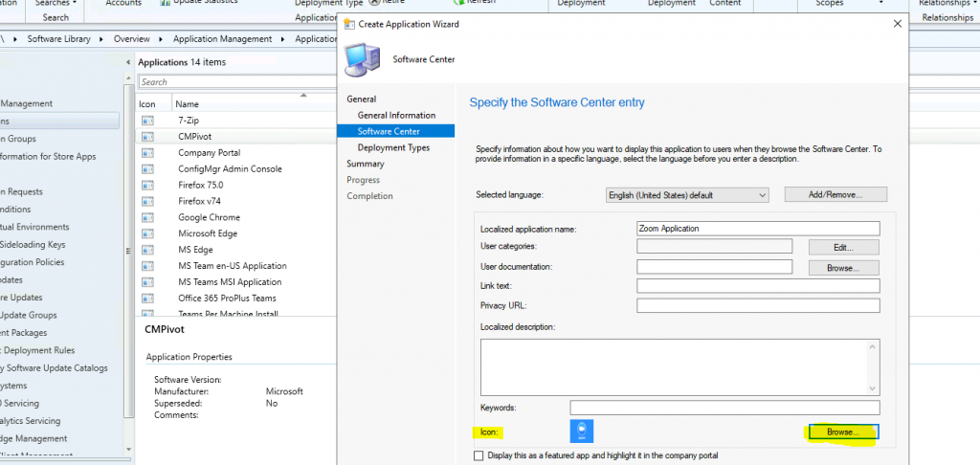The image size is (980, 465).
Task: Click the MS Team en-US Application icon
Action: (147, 266)
